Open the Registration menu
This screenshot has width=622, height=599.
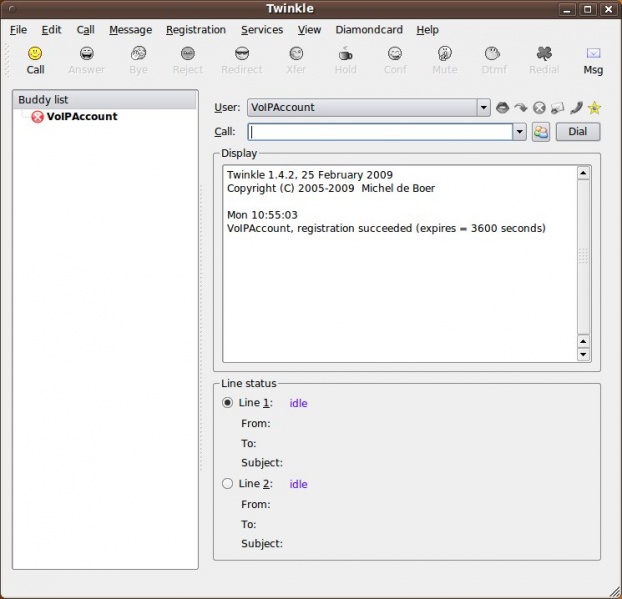(196, 30)
